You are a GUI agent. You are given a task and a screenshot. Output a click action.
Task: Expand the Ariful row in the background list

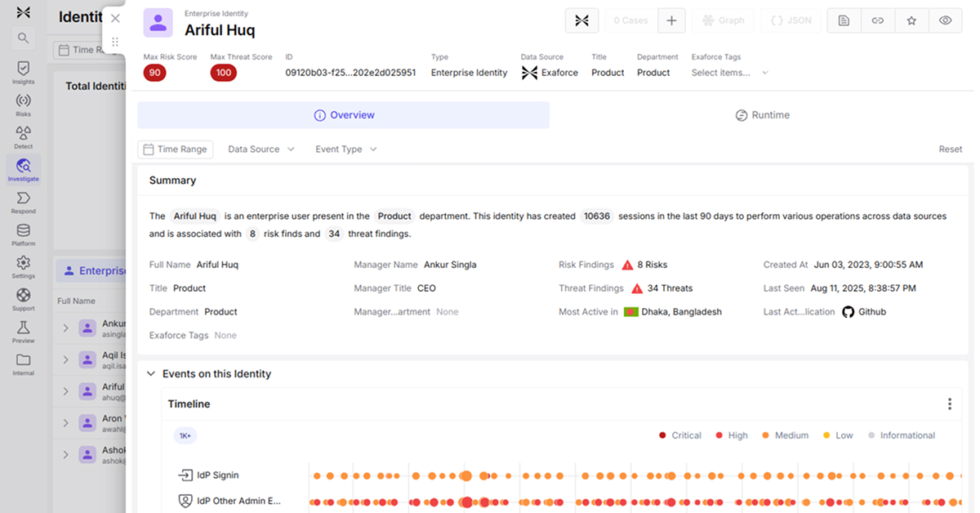click(x=65, y=392)
